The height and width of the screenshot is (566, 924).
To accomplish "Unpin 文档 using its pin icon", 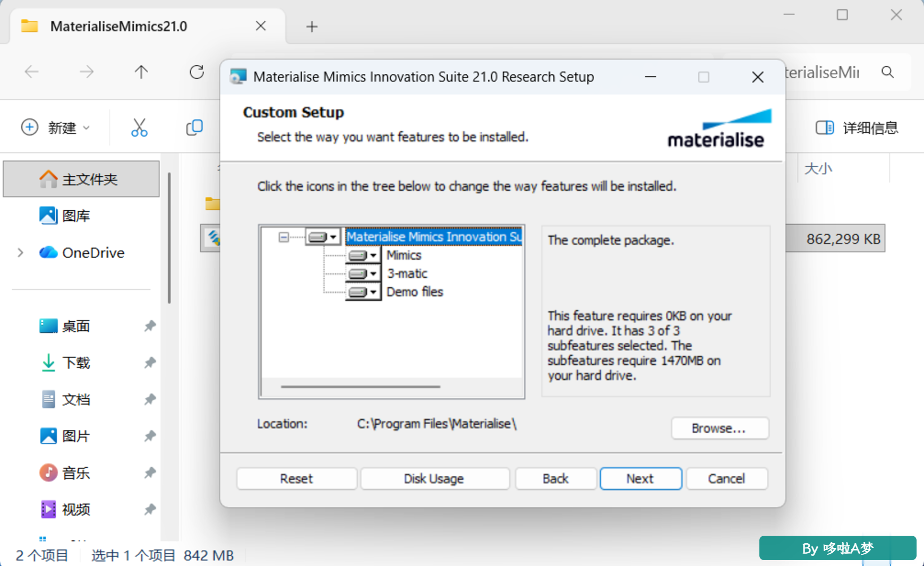I will 150,399.
